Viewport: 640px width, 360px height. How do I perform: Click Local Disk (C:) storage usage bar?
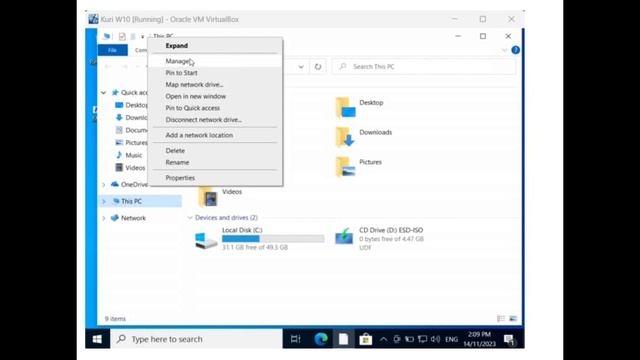pyautogui.click(x=273, y=239)
